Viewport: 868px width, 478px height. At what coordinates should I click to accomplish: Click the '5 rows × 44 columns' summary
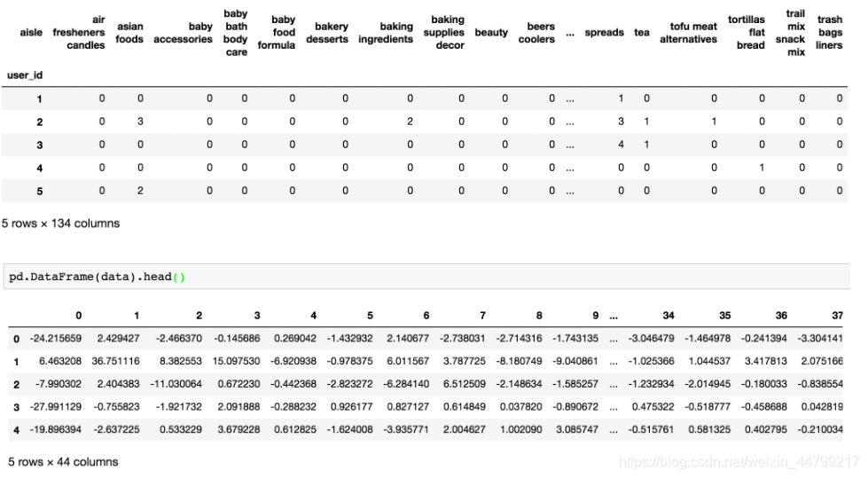tap(63, 462)
